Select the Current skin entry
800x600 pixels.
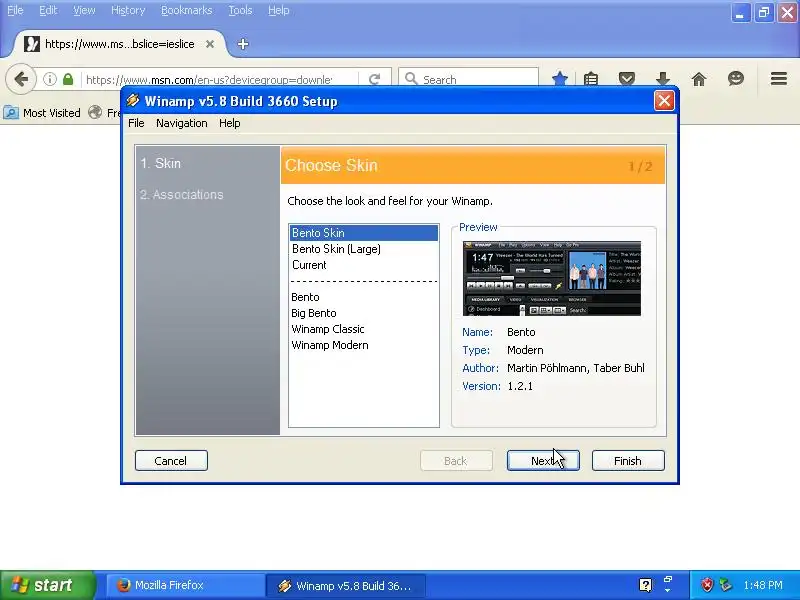364,265
